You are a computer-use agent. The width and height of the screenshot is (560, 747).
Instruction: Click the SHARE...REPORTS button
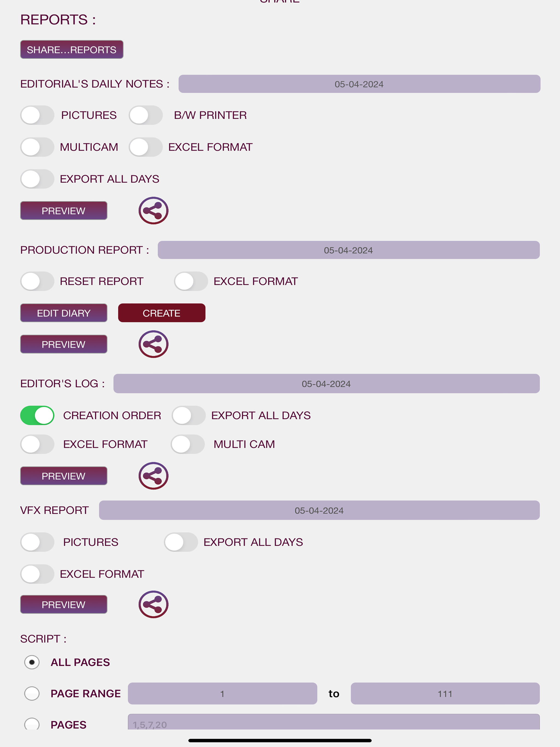71,49
